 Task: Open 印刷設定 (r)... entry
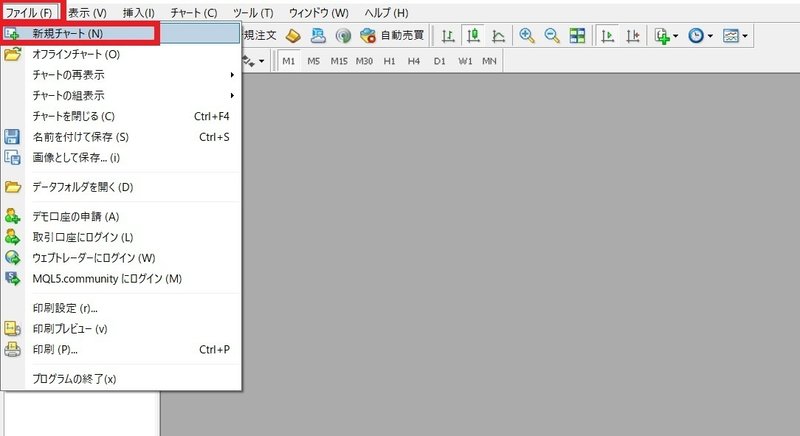tap(120, 308)
